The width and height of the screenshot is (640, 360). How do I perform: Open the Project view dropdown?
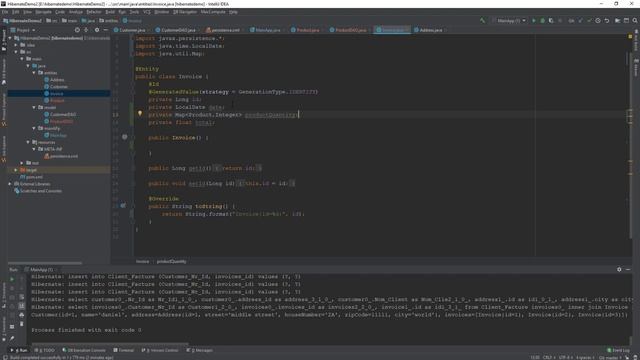pos(23,30)
